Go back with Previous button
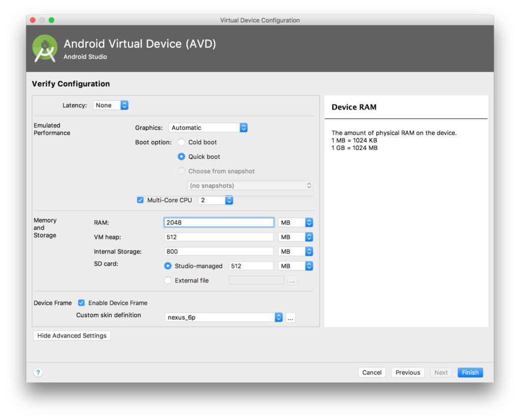 click(x=408, y=373)
